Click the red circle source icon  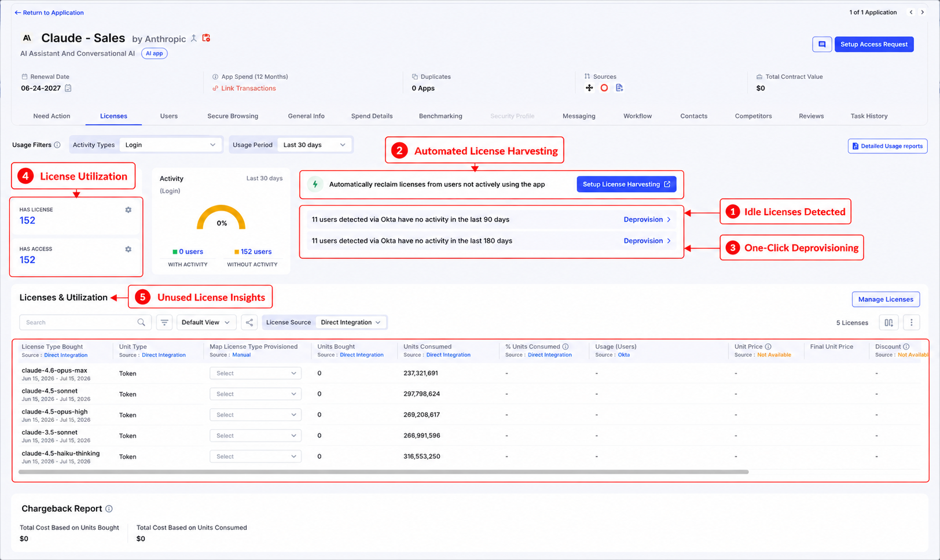(604, 88)
